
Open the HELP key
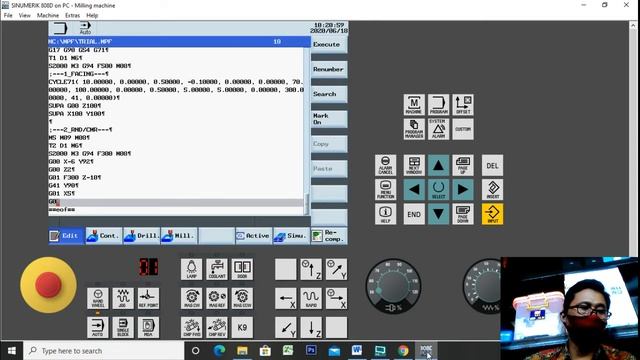(385, 214)
